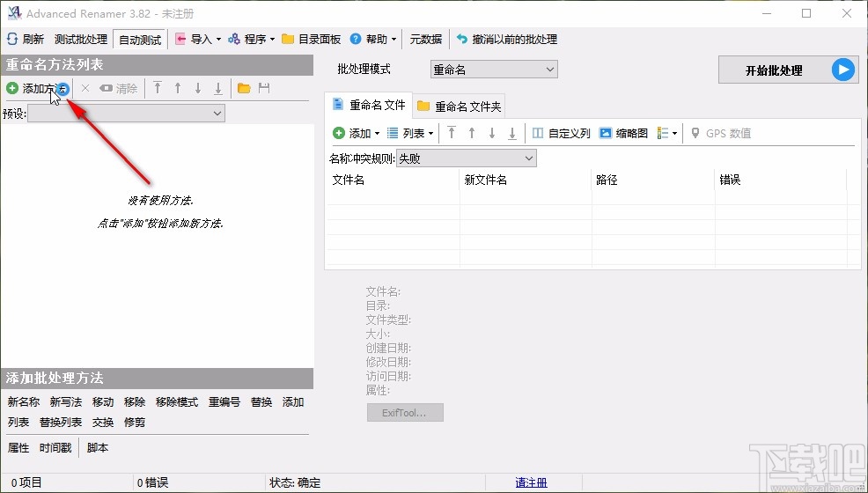Click the X delete method icon
The height and width of the screenshot is (493, 868).
pyautogui.click(x=85, y=88)
